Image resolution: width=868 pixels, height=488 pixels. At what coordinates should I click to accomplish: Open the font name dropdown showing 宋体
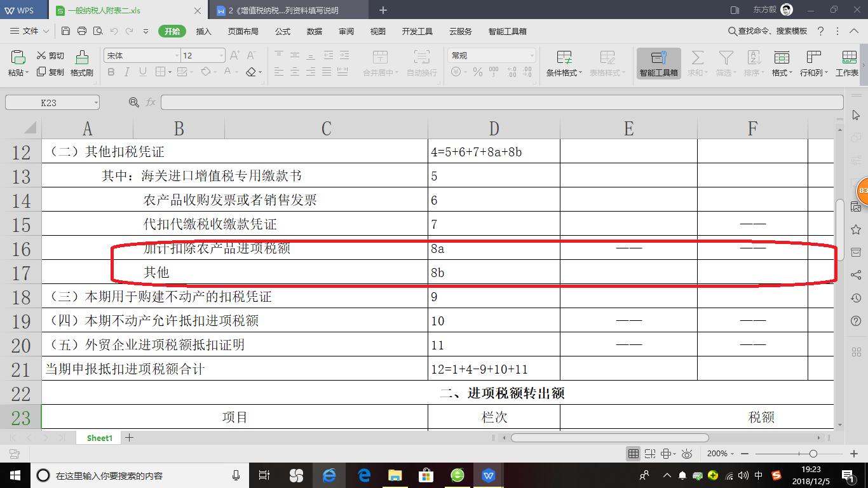pyautogui.click(x=141, y=55)
